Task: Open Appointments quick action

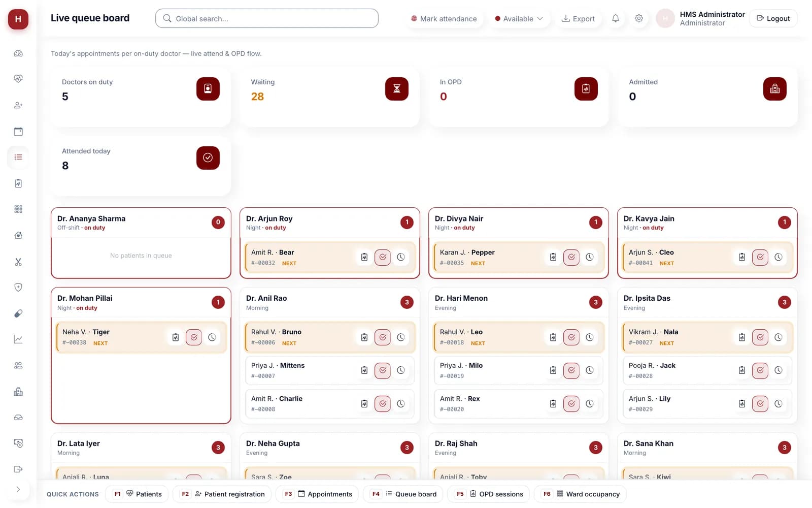Action: coord(317,494)
